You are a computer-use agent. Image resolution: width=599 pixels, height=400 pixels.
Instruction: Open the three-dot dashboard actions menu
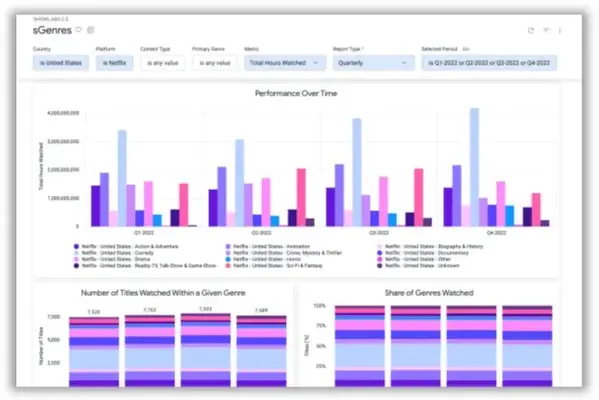[560, 31]
